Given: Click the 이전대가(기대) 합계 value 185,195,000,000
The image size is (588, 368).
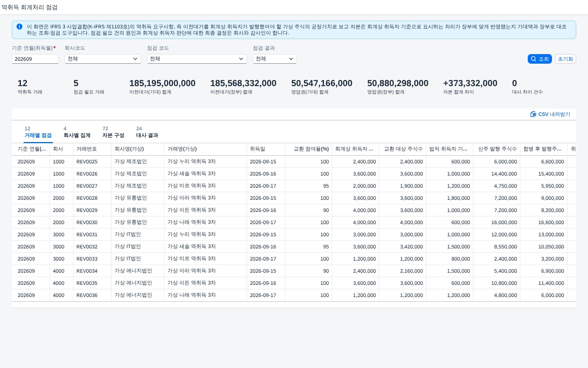Looking at the screenshot, I should pyautogui.click(x=162, y=83).
